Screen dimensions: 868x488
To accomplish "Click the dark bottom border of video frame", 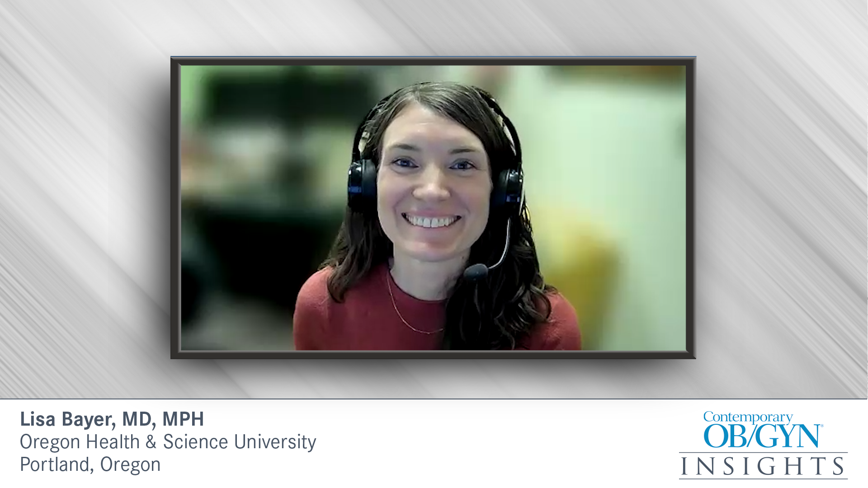I will coord(433,355).
